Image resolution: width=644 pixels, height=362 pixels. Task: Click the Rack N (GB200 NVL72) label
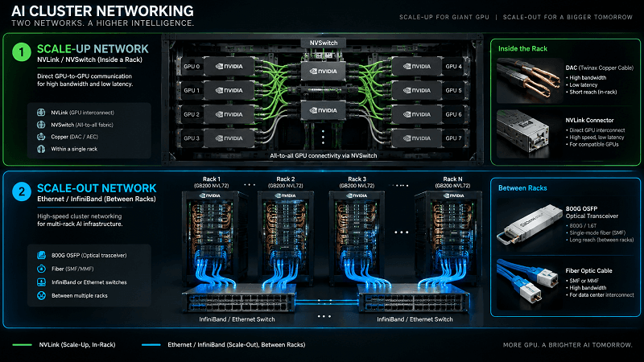(452, 183)
